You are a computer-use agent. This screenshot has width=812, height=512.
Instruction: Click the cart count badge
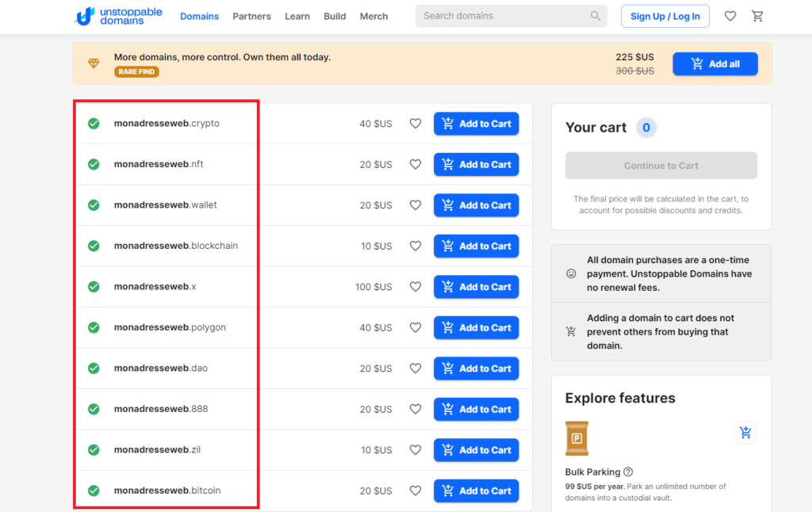(646, 128)
